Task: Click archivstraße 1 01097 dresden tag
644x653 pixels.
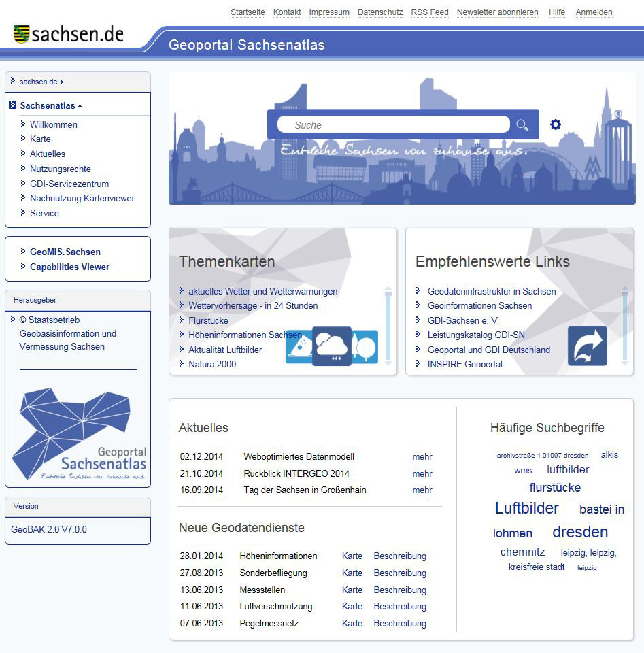Action: click(x=543, y=456)
